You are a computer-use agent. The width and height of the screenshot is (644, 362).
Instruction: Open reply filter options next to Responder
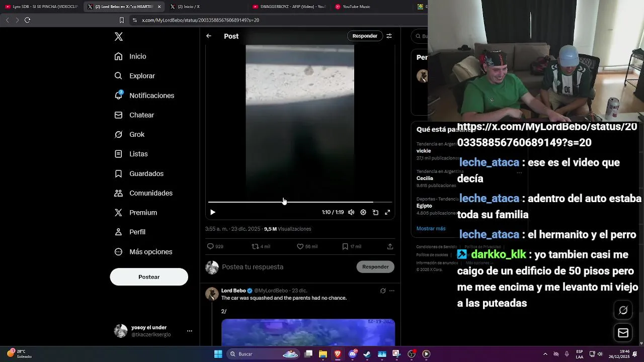pos(389,36)
